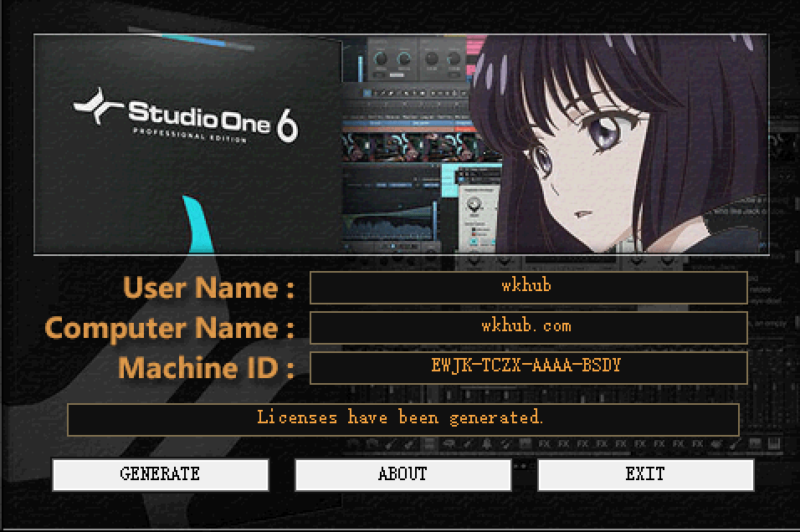The width and height of the screenshot is (800, 532).
Task: Click the GENERATE button
Action: coord(160,474)
